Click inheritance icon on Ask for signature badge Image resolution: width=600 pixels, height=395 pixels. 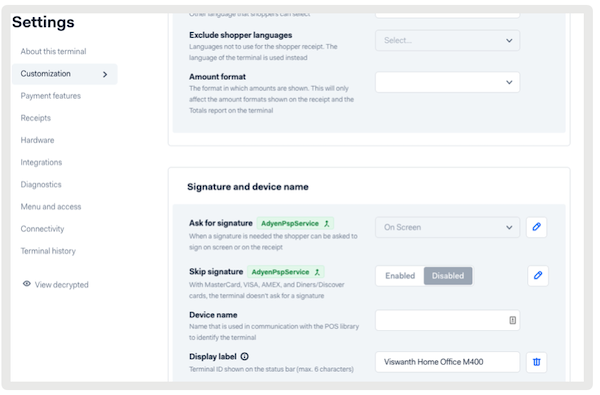326,224
